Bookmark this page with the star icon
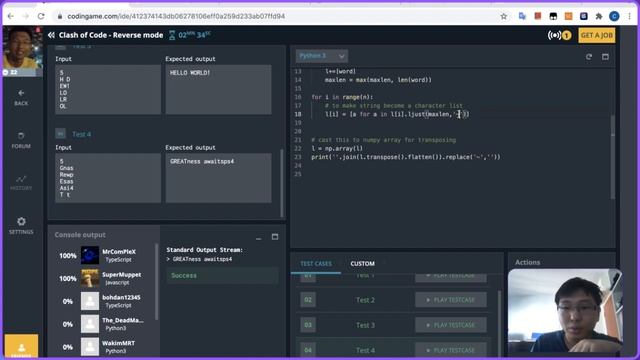The width and height of the screenshot is (640, 360). pyautogui.click(x=504, y=16)
